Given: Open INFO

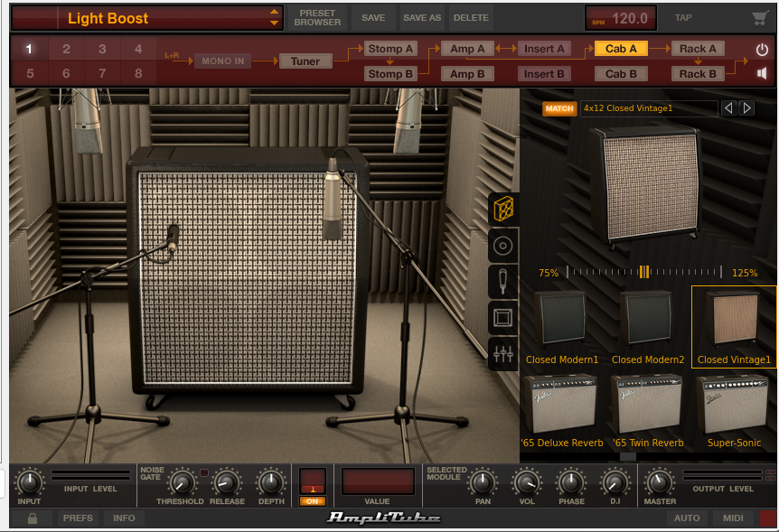Looking at the screenshot, I should pos(124,518).
